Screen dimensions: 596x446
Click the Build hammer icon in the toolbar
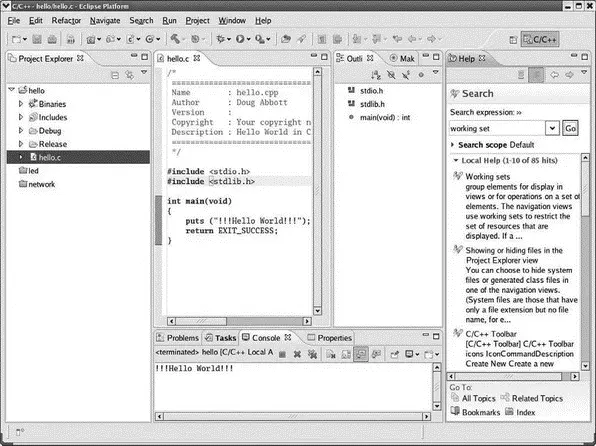click(174, 39)
